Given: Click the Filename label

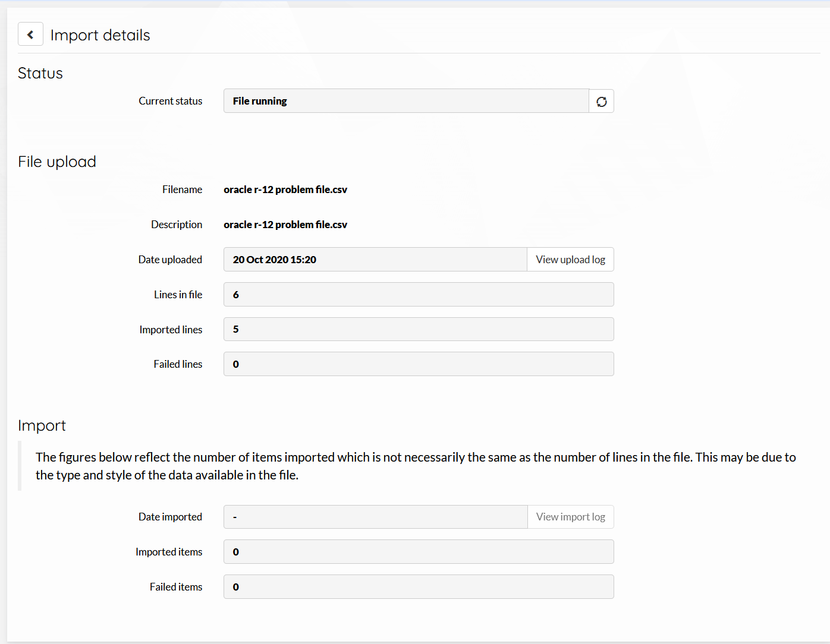Looking at the screenshot, I should [183, 190].
